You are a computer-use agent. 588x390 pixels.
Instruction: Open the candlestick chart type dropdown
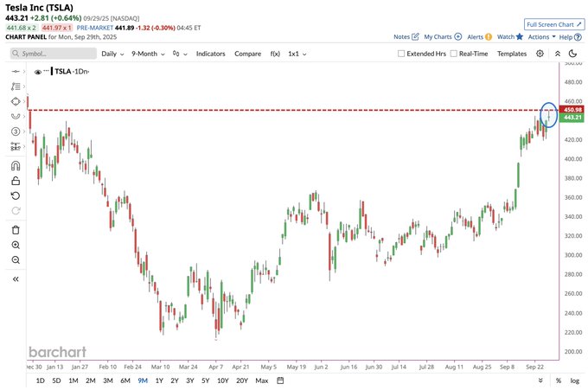click(x=180, y=54)
